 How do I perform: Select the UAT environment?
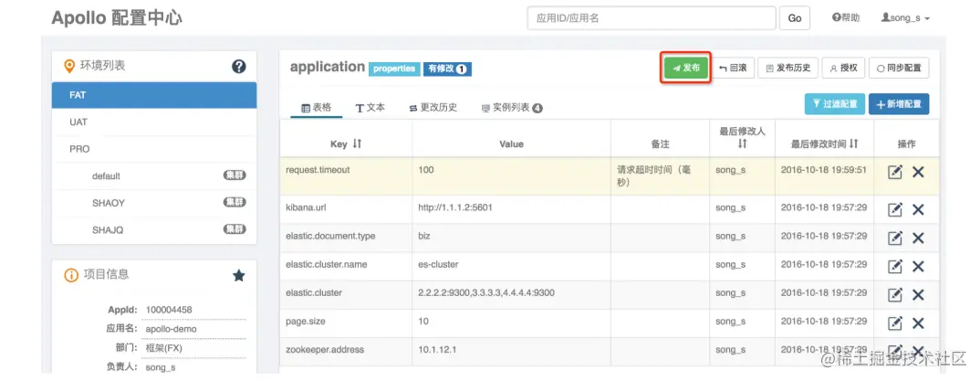coord(154,122)
